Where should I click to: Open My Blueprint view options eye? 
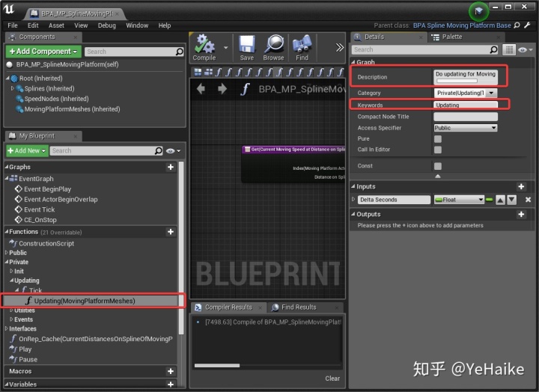173,151
